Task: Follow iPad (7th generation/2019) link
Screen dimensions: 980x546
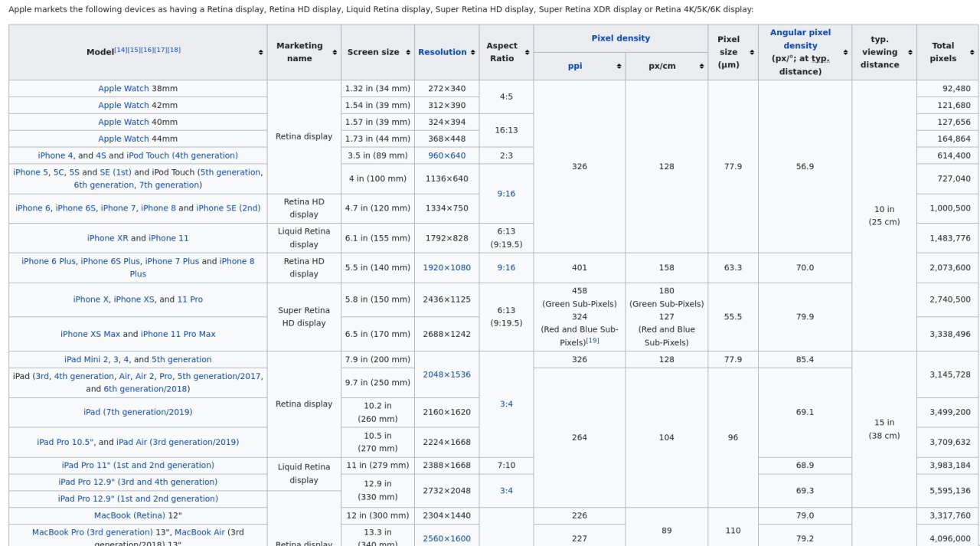Action: tap(138, 412)
